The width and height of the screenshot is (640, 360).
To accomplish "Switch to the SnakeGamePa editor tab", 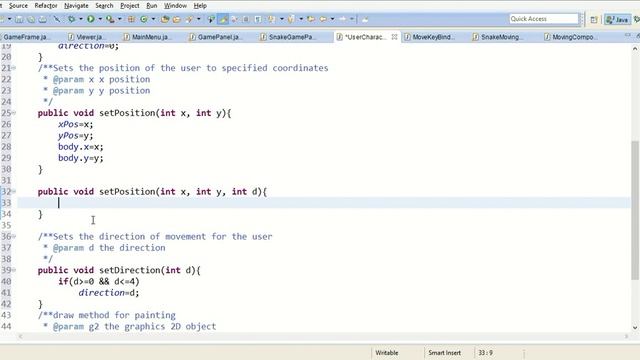I will click(290, 37).
